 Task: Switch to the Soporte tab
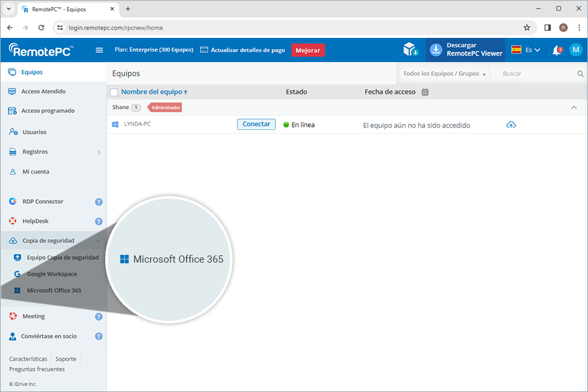pyautogui.click(x=65, y=359)
